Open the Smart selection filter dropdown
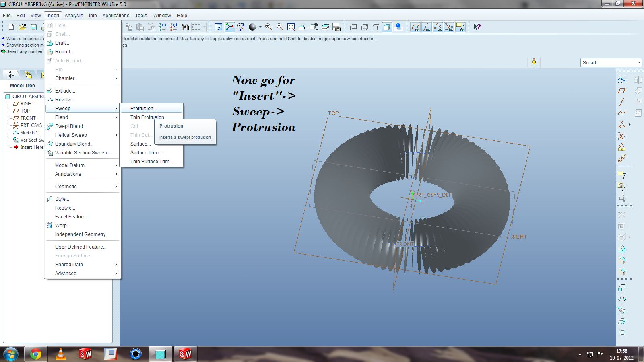The width and height of the screenshot is (644, 362). point(611,62)
